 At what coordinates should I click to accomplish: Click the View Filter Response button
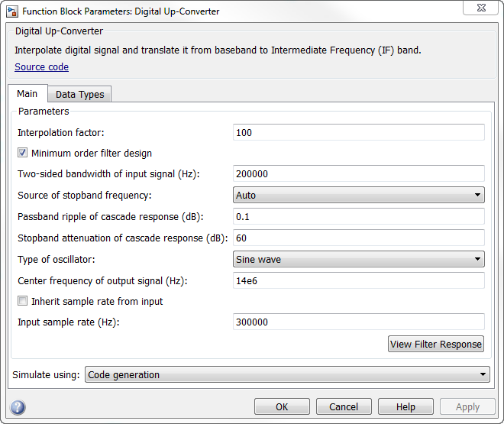436,345
